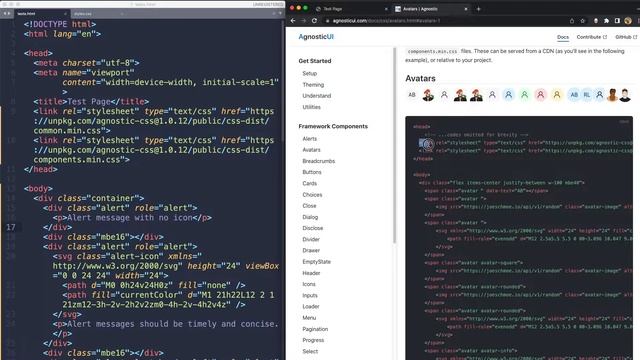640x360 pixels.
Task: Click the docs sidebar scrollbar
Action: 394,145
